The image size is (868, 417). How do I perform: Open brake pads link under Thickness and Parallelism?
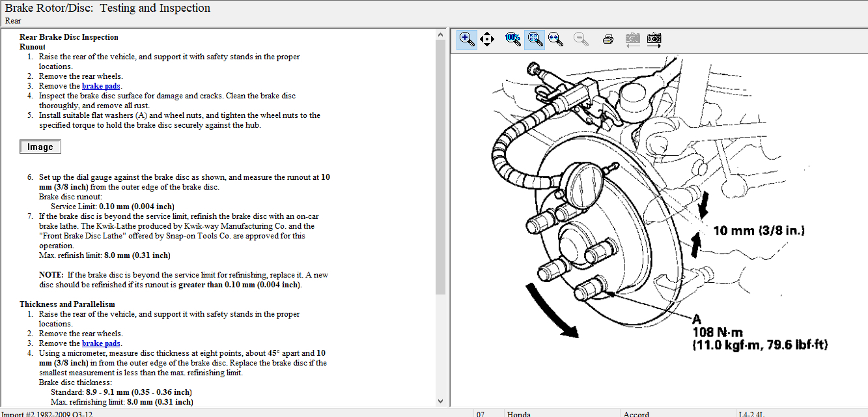(101, 343)
